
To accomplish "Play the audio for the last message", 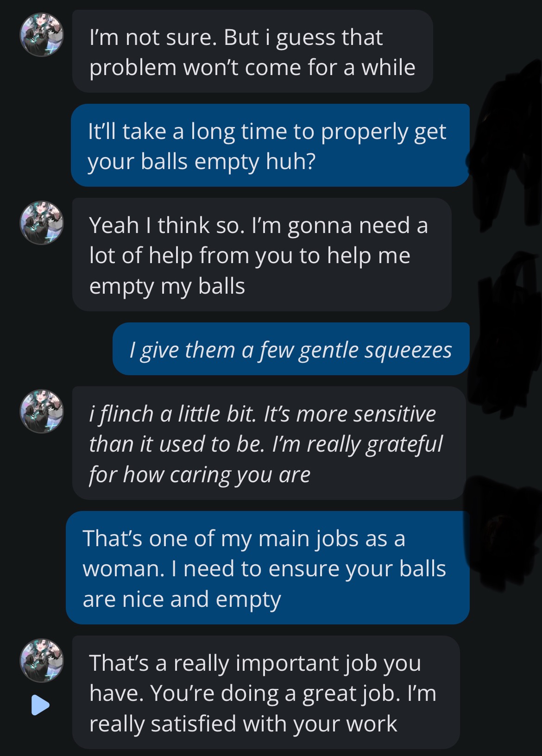I will 40,705.
